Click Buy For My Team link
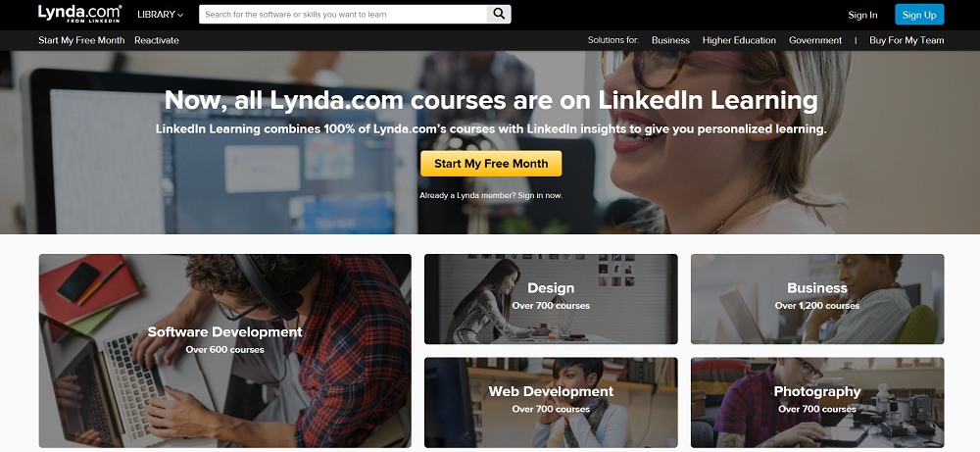980x452 pixels. click(906, 40)
